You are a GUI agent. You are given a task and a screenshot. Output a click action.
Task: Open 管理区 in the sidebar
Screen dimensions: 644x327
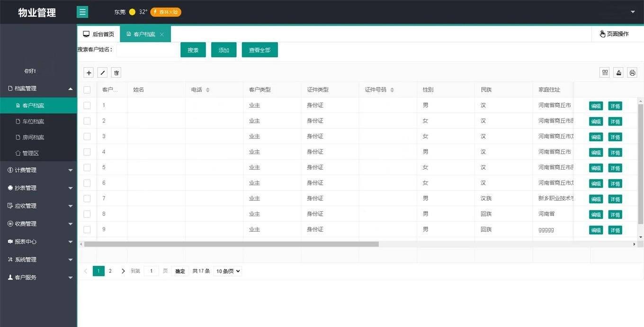pos(38,153)
